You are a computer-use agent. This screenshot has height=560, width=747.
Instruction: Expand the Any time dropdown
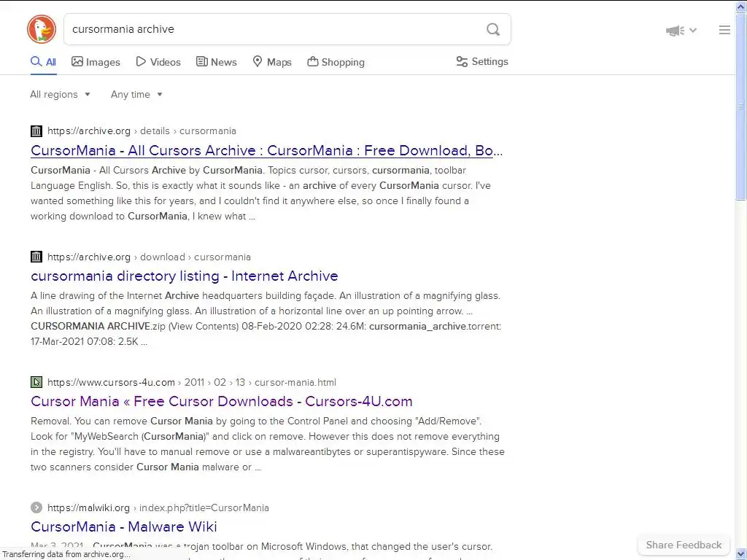pyautogui.click(x=136, y=94)
